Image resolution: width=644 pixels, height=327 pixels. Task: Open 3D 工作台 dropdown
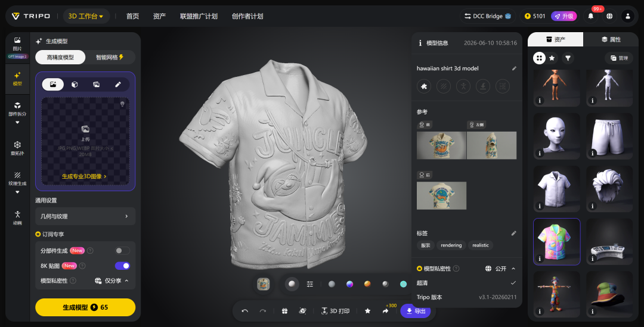[x=86, y=16]
